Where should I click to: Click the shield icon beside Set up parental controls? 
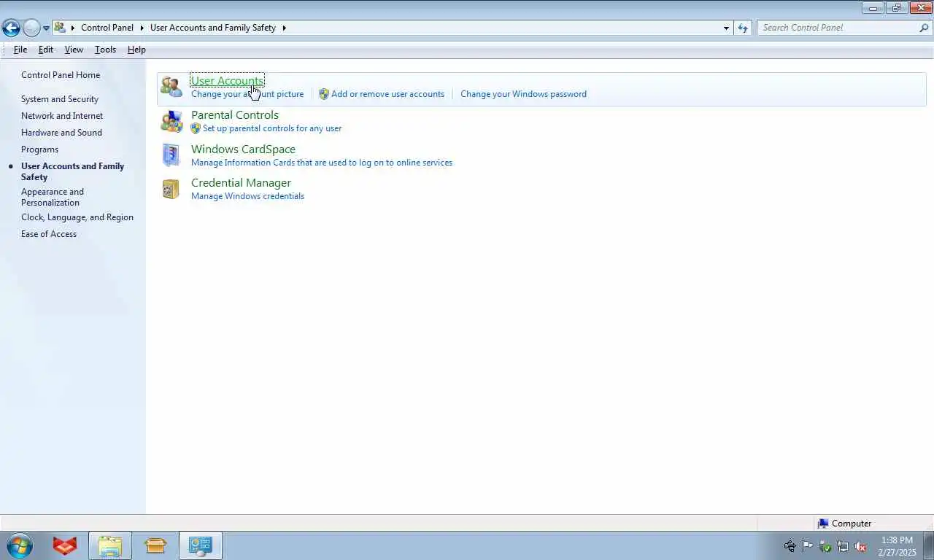click(196, 128)
